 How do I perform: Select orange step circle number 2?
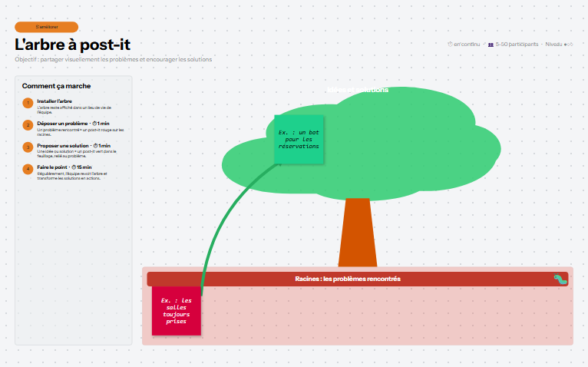point(28,125)
